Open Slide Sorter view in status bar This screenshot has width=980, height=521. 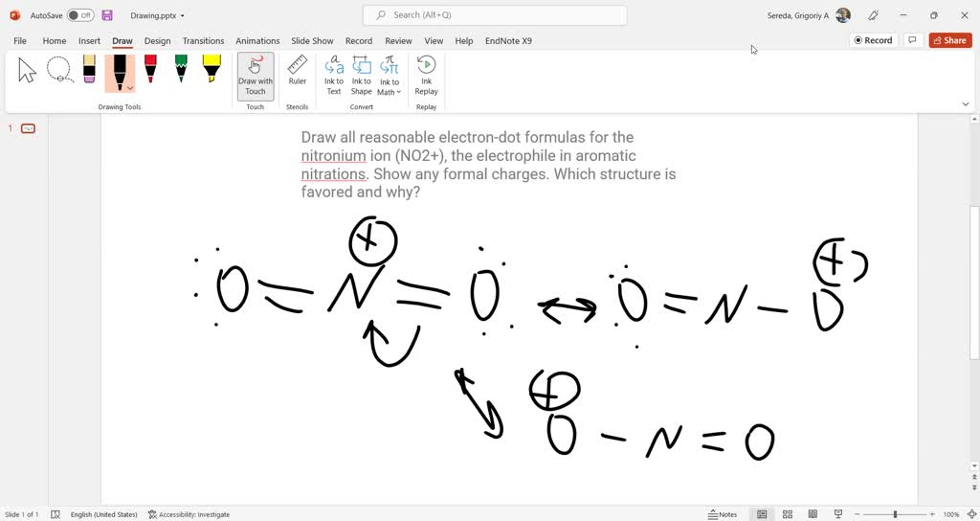[x=788, y=514]
